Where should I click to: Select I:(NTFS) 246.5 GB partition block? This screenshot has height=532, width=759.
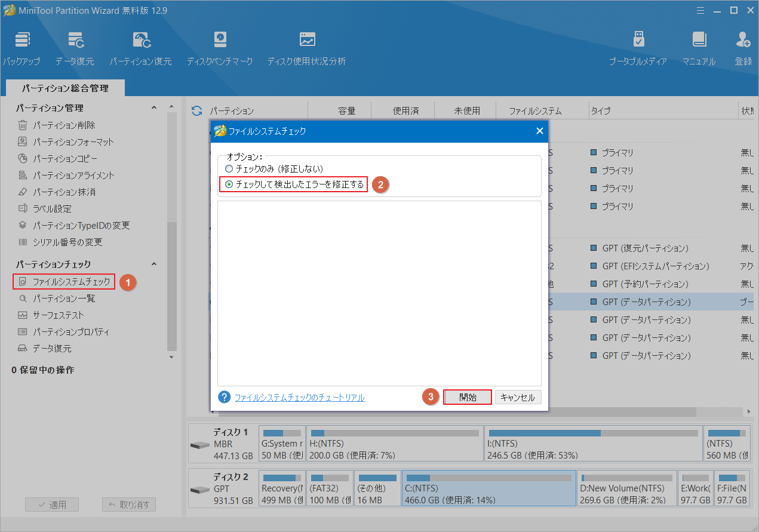pos(593,444)
